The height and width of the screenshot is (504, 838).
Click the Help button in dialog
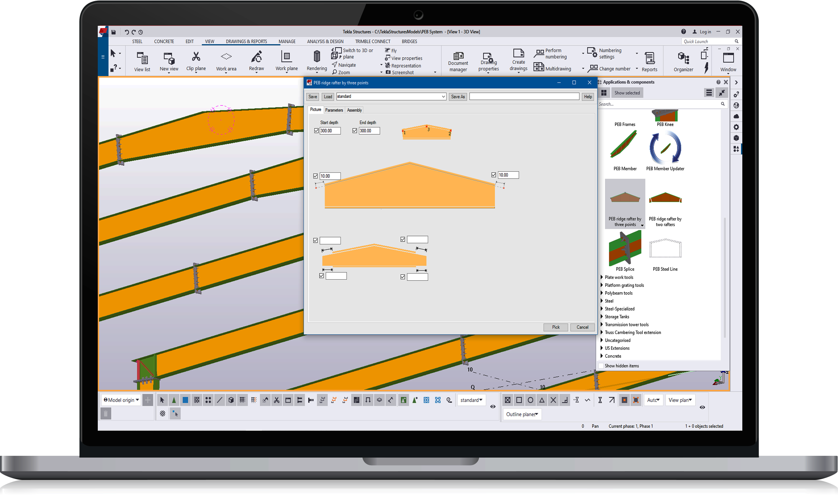coord(588,97)
